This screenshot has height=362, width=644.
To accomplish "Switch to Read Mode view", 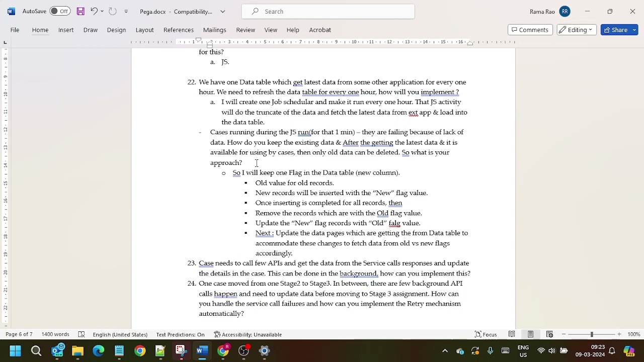I will (x=512, y=334).
